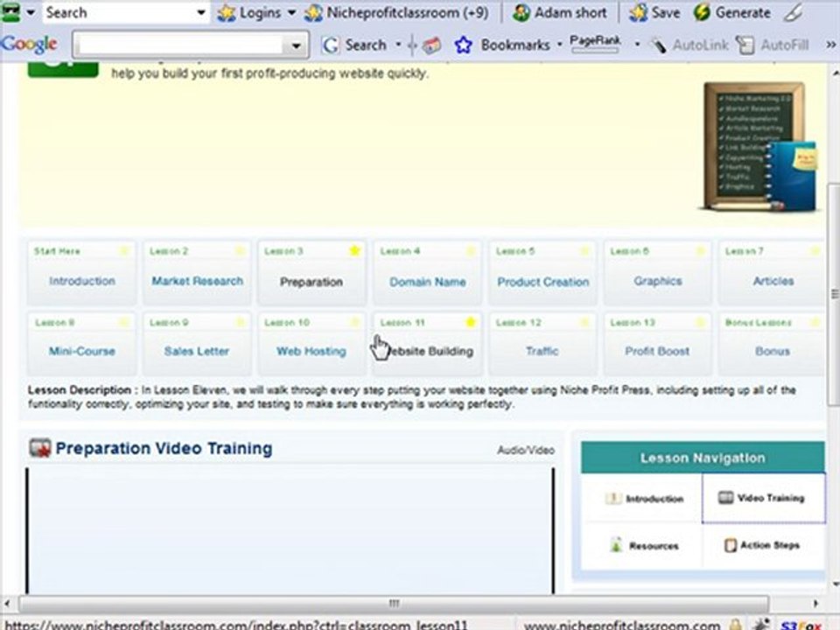
Task: Open Action Steps in Lesson Navigation
Action: pos(761,545)
